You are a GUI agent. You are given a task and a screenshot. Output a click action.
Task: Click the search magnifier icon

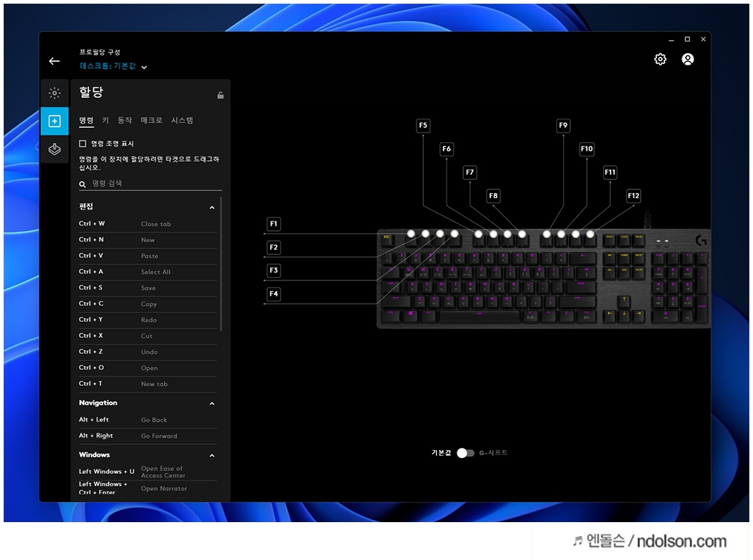tap(82, 184)
